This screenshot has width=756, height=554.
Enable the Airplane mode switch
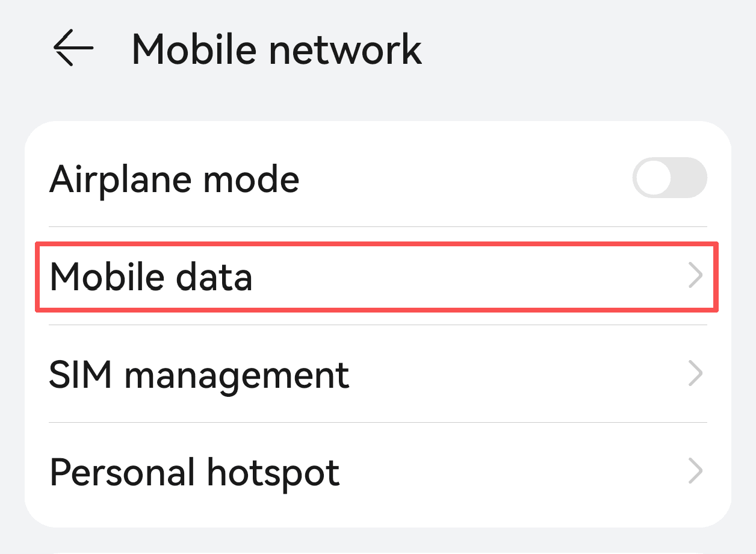click(669, 178)
